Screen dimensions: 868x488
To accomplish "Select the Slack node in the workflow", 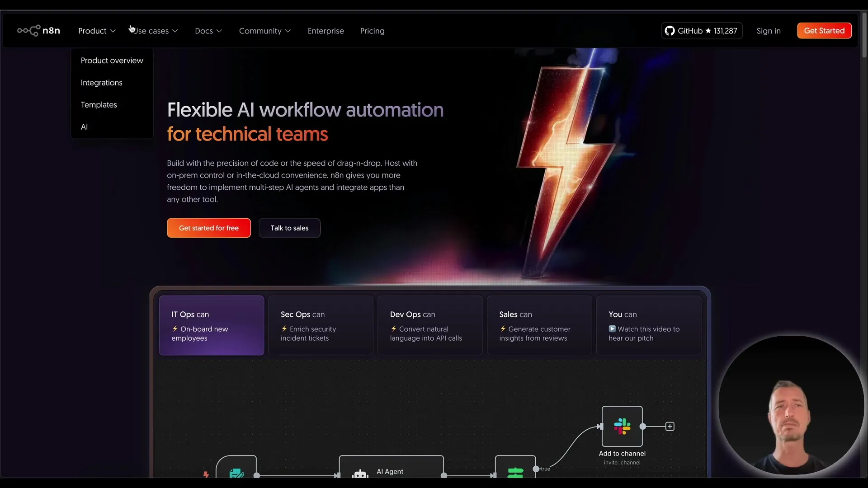I will [x=622, y=426].
